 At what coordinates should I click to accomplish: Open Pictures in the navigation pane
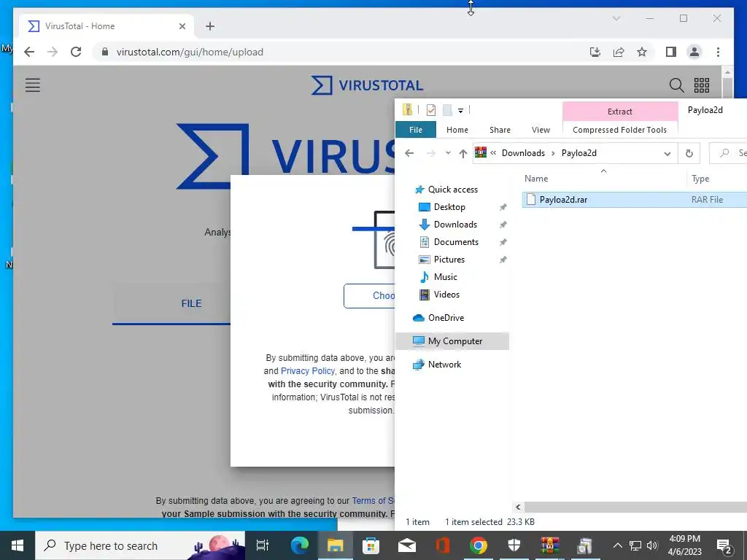coord(449,260)
